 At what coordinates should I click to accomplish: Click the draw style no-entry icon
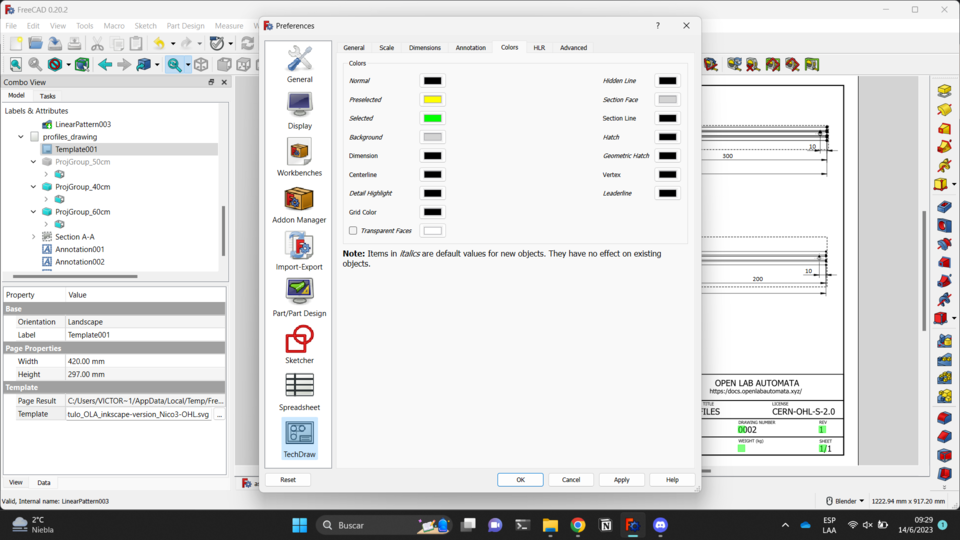(55, 64)
